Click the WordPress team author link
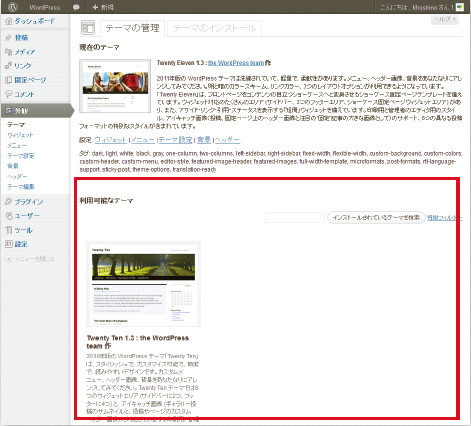Image resolution: width=471 pixels, height=426 pixels. pos(236,63)
